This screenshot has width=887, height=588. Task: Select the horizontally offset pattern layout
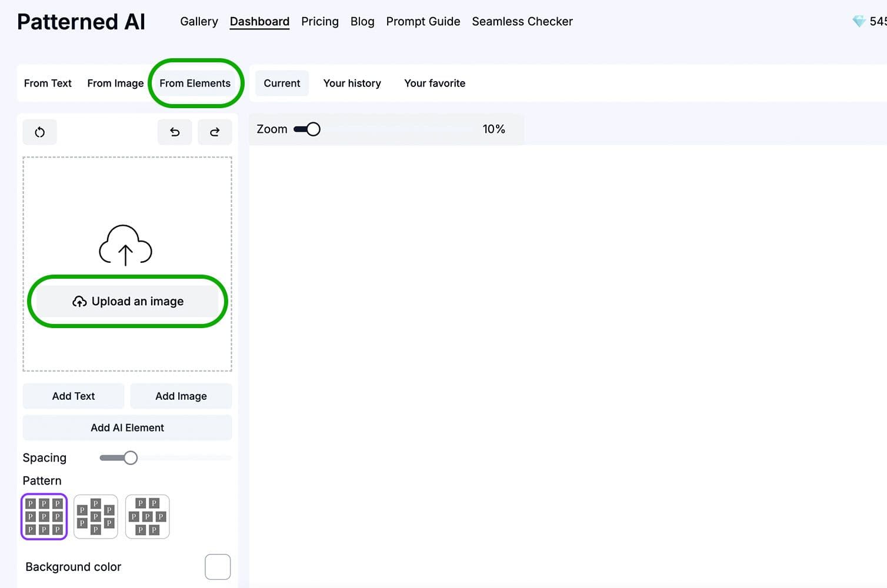148,516
